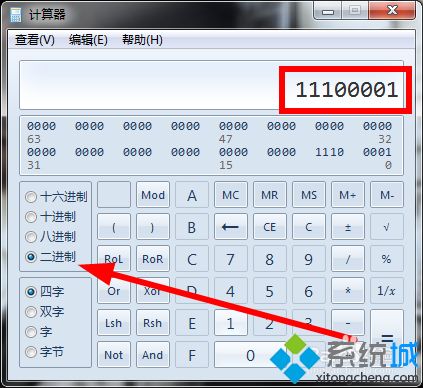Click the number 8 key
Viewport: 423px width, 388px height.
coord(270,259)
